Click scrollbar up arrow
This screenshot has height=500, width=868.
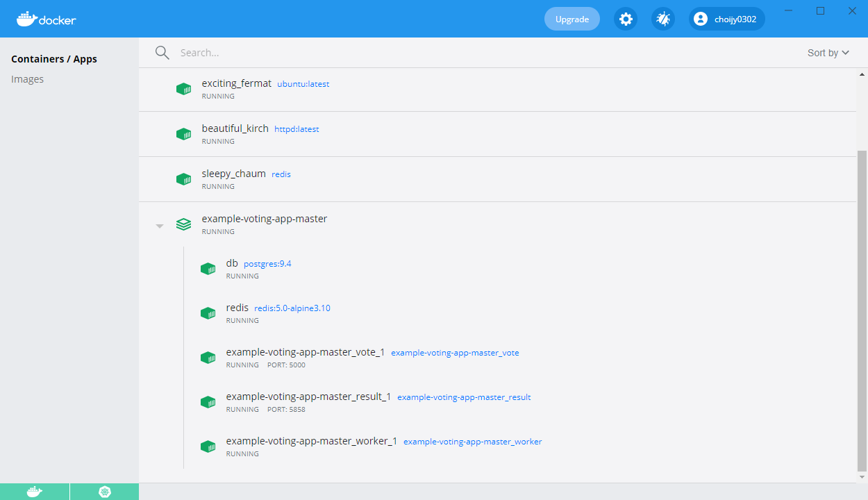coord(862,74)
